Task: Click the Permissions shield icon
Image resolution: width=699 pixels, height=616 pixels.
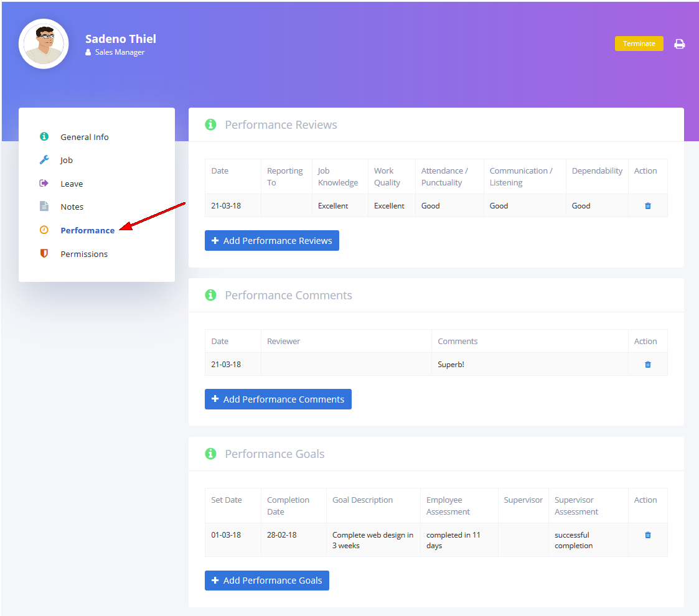Action: tap(44, 253)
